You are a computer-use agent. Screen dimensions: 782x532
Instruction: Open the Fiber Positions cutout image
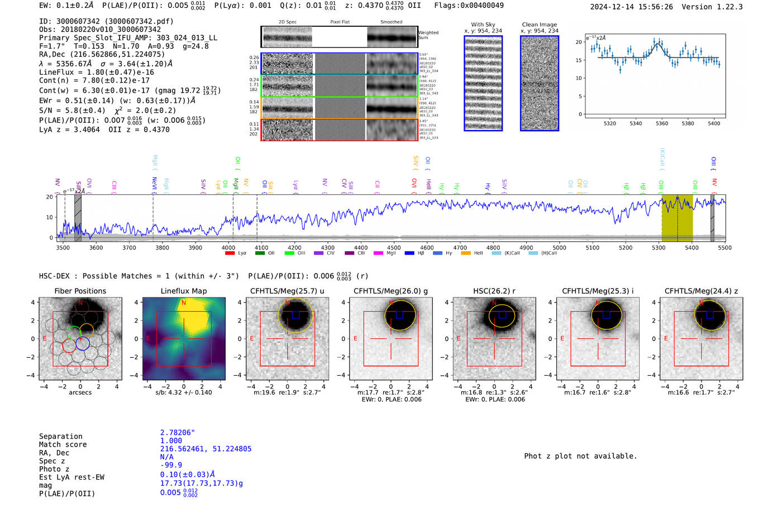(x=80, y=338)
